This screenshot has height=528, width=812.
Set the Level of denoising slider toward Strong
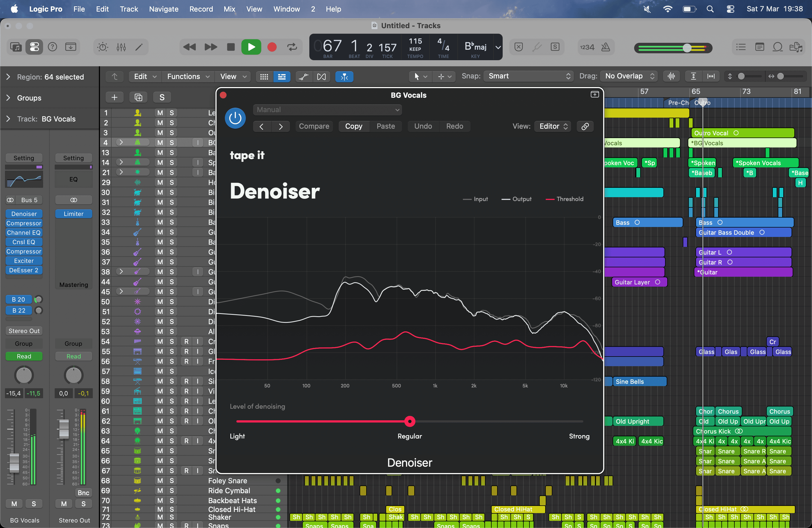pos(563,421)
